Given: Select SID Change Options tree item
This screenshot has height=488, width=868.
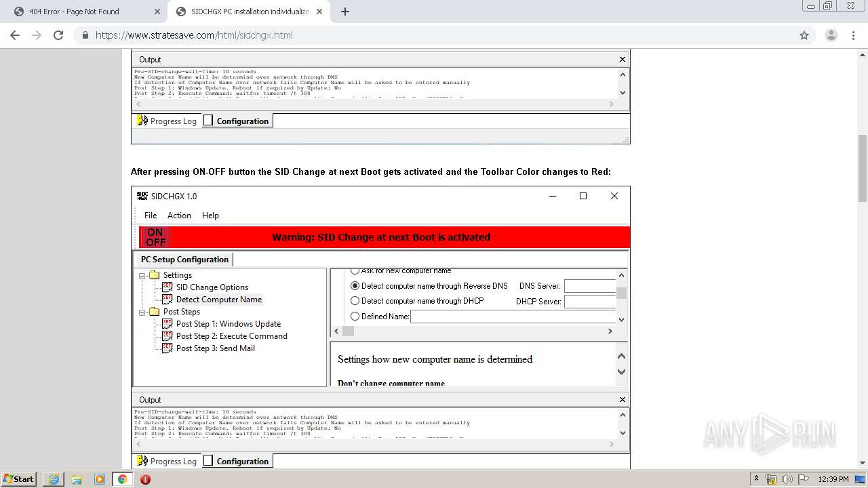Looking at the screenshot, I should 212,287.
